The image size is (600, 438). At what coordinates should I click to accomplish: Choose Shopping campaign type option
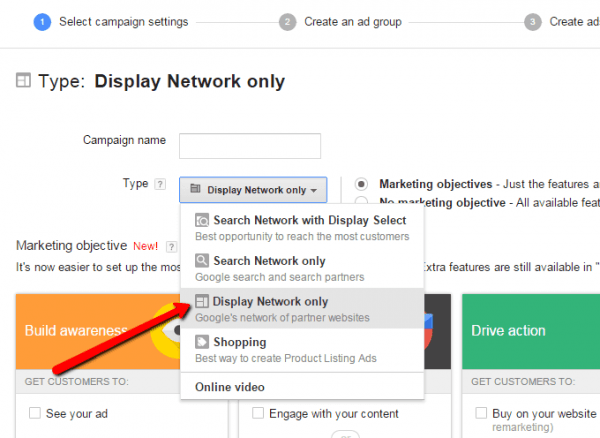(302, 349)
